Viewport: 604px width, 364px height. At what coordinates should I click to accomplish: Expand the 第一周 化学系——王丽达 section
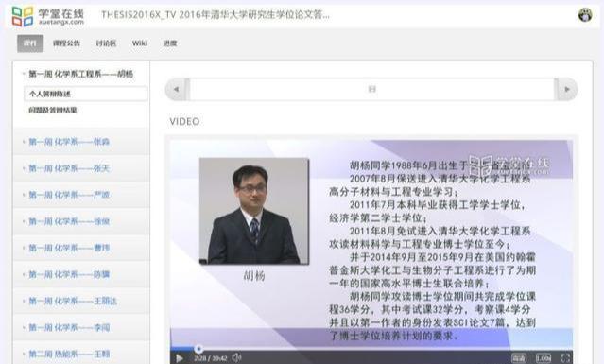(x=81, y=301)
